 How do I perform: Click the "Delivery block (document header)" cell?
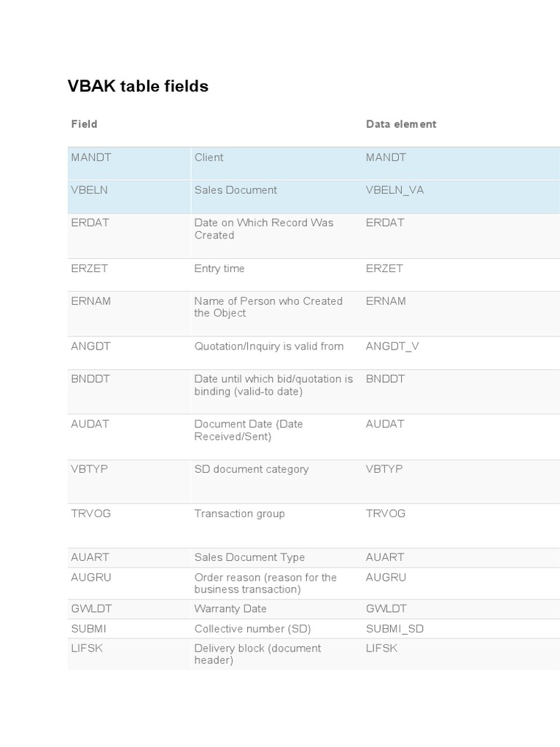click(x=257, y=654)
